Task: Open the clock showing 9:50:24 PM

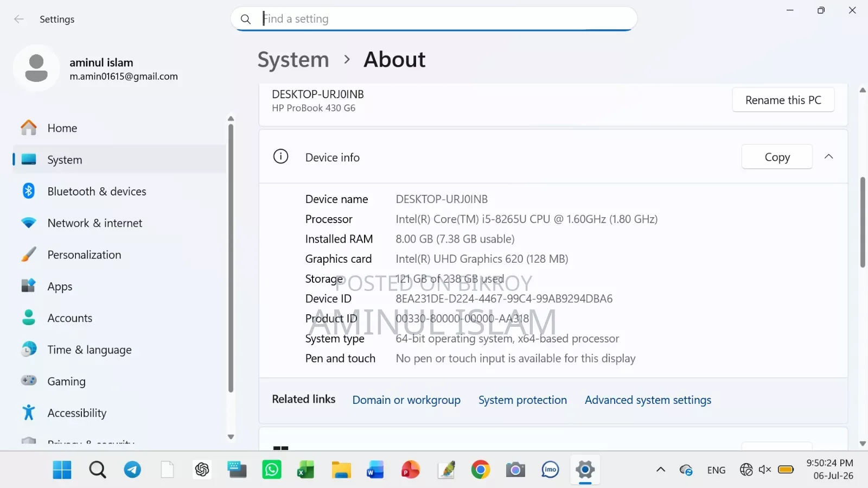Action: (x=830, y=470)
